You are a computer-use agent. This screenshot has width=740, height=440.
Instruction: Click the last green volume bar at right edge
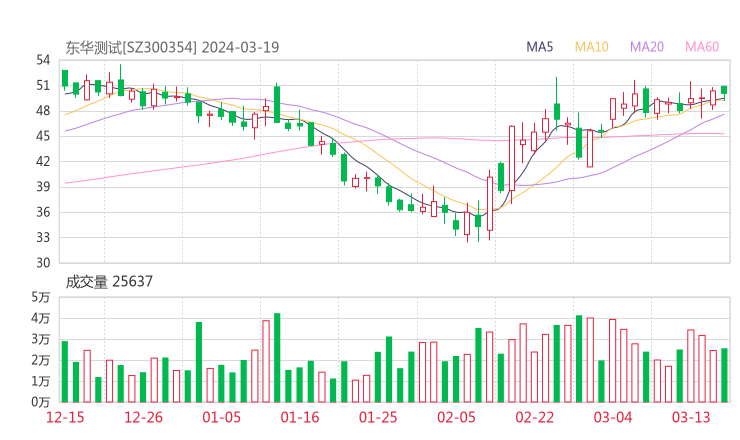[x=724, y=375]
